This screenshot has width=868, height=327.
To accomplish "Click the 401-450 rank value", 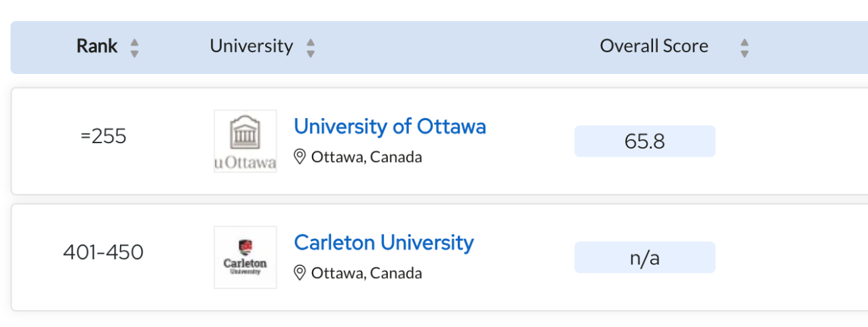I will (x=103, y=252).
